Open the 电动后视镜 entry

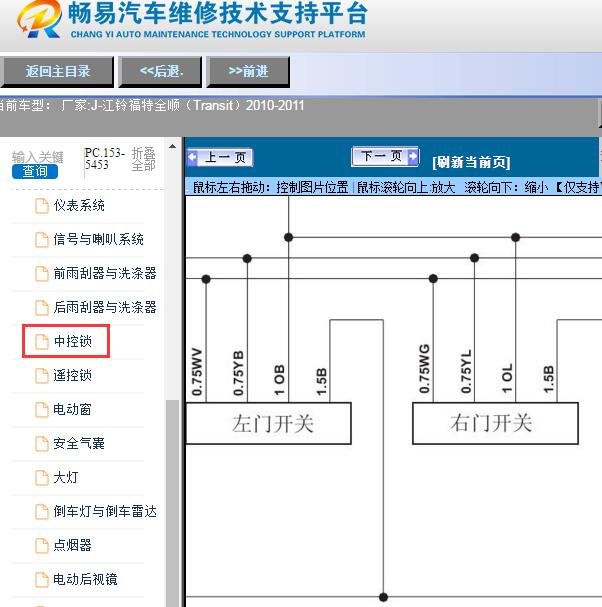[85, 580]
